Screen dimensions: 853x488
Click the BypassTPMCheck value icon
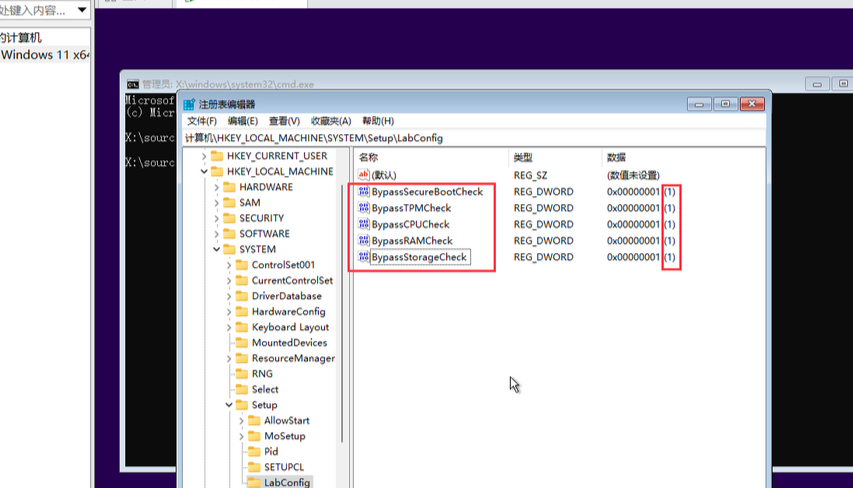pos(364,208)
